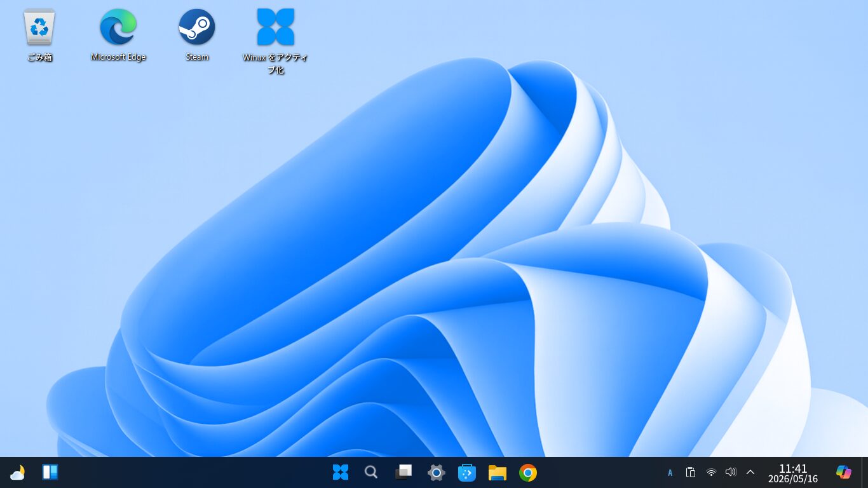Toggle the IME input mode indicator A

click(x=670, y=473)
